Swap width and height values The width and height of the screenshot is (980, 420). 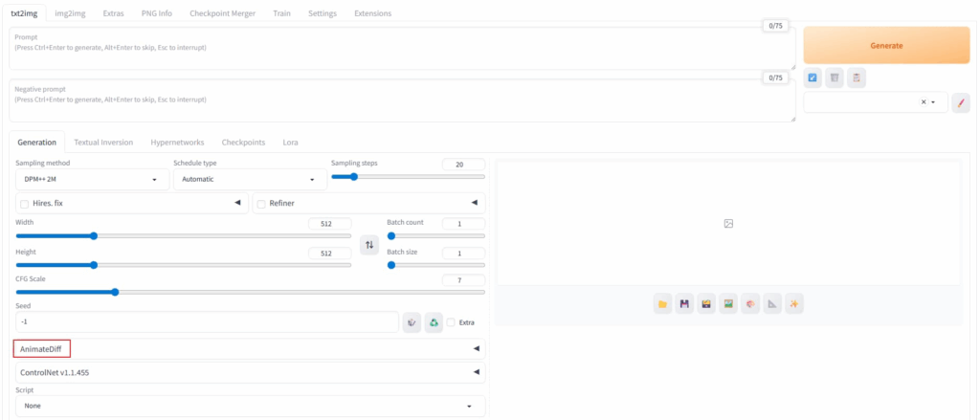point(369,245)
